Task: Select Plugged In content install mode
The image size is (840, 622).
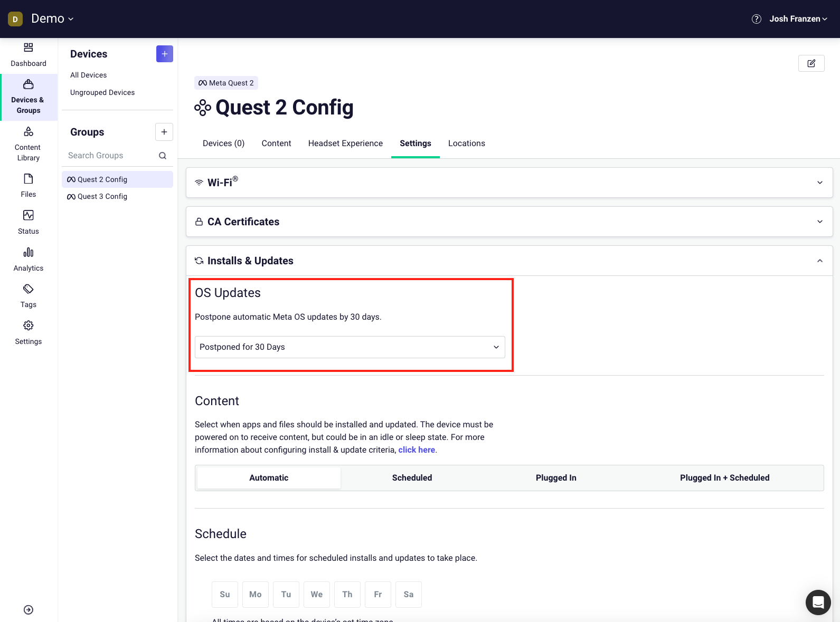Action: point(556,478)
